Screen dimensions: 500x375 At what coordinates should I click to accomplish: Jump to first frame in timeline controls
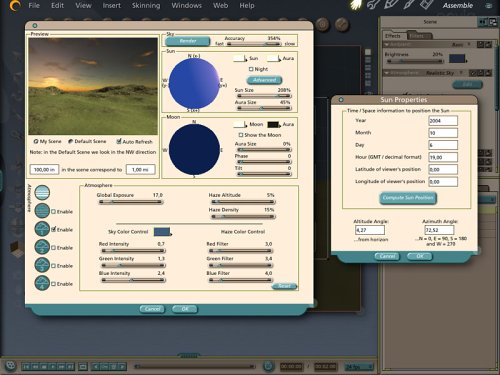[26, 367]
